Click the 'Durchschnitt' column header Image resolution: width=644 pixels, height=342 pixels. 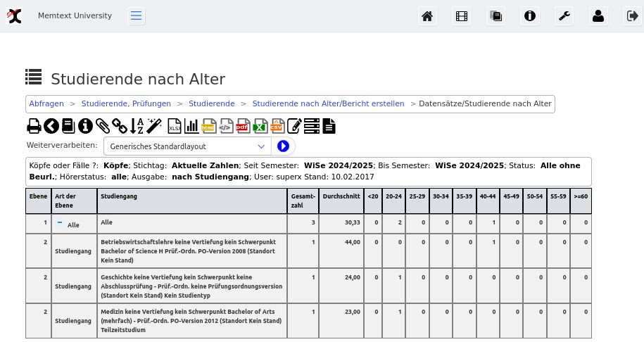tap(341, 196)
